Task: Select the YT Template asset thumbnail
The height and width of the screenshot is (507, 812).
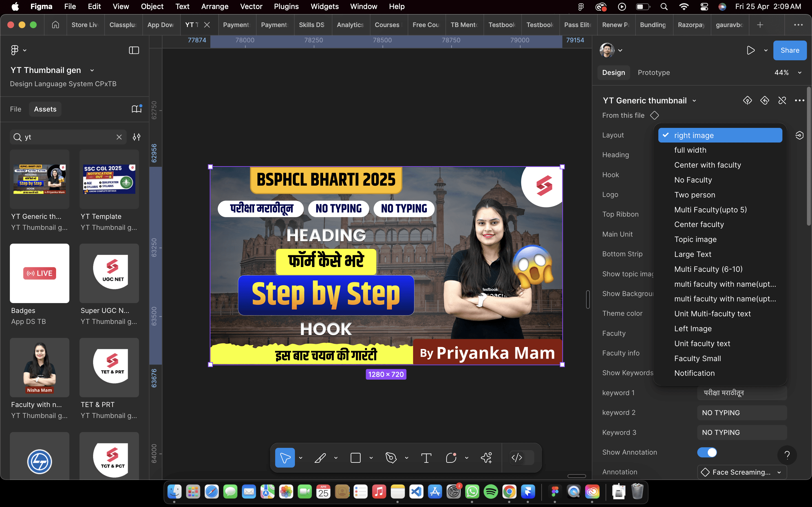Action: tap(109, 179)
